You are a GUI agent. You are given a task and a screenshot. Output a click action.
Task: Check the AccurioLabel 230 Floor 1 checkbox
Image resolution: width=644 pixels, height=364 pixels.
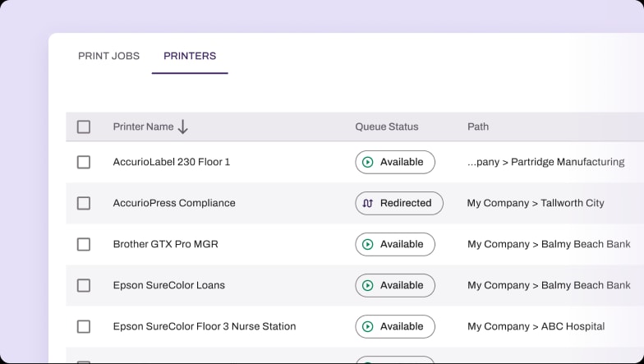click(x=84, y=162)
